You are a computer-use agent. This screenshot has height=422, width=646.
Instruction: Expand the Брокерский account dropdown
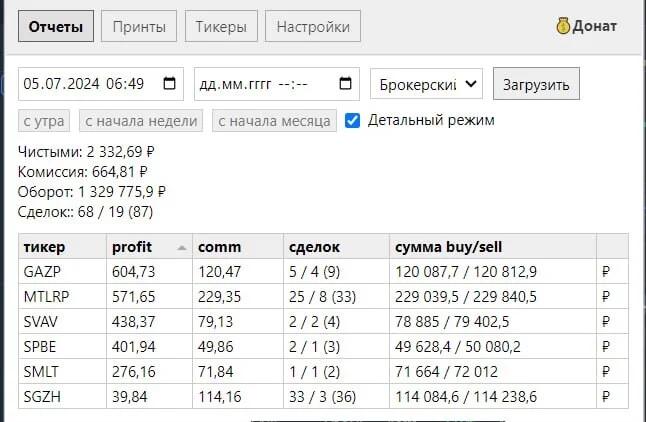[x=426, y=84]
